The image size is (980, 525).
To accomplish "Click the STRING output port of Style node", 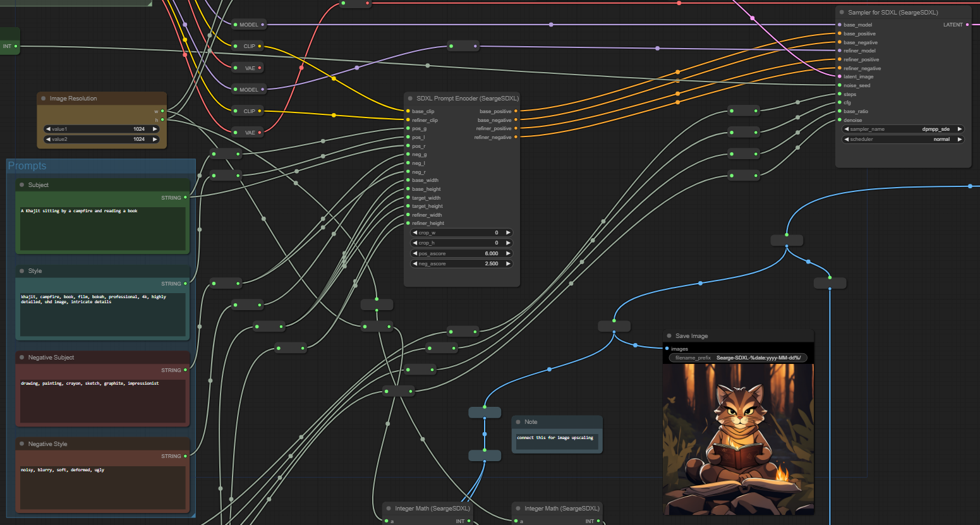I will [x=185, y=284].
